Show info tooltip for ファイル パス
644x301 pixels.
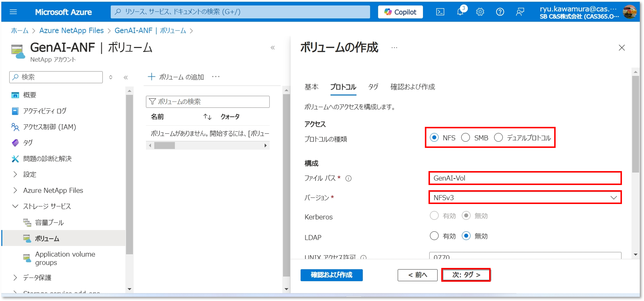348,178
